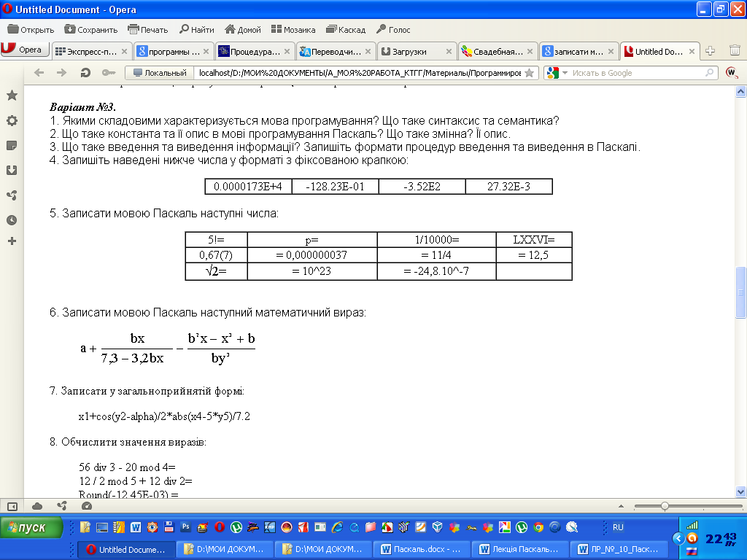Click the cell = 0,000000037
Screen dimensions: 747x560
pos(312,254)
